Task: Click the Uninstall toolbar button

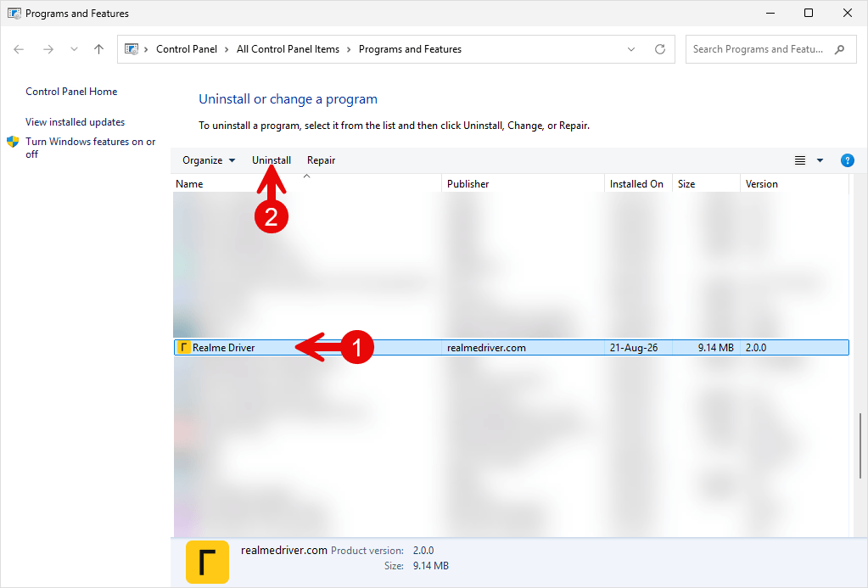Action: (272, 160)
